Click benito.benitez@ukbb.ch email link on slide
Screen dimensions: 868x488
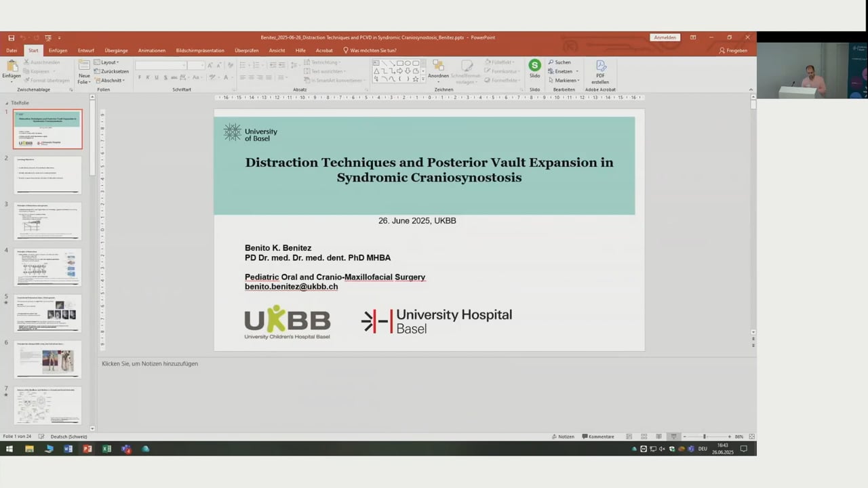(x=291, y=287)
